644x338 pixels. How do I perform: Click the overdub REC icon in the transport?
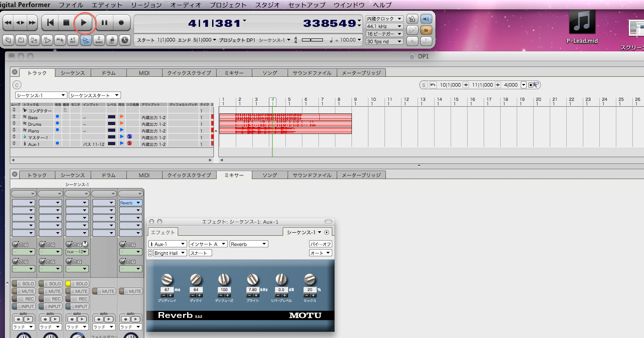tap(73, 40)
